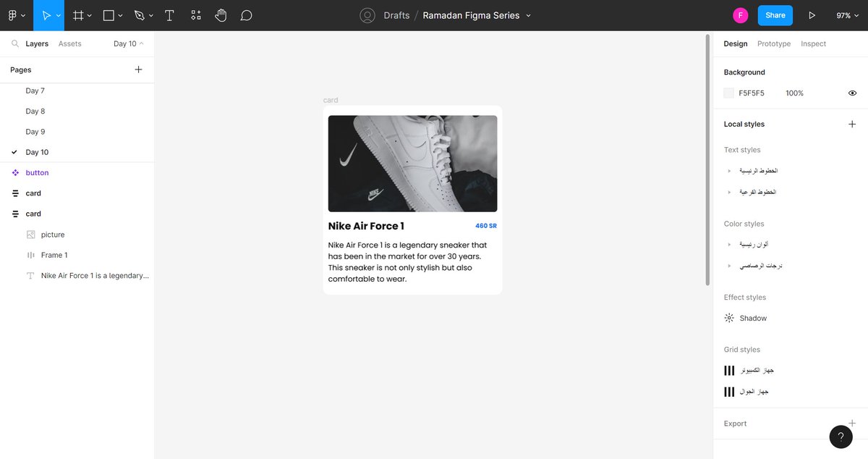Click the text layer T icon

[30, 276]
